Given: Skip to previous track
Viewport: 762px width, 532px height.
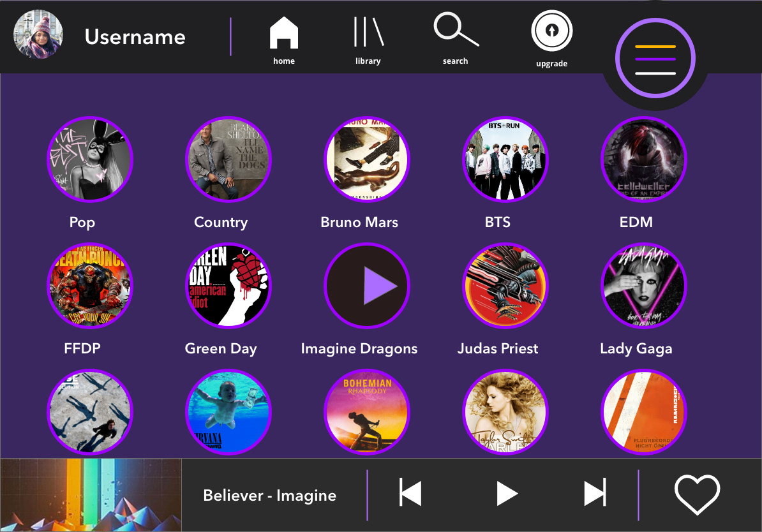Looking at the screenshot, I should (410, 493).
